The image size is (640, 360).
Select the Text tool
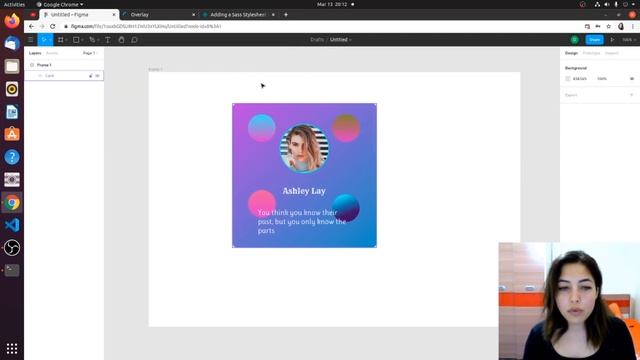coord(108,40)
